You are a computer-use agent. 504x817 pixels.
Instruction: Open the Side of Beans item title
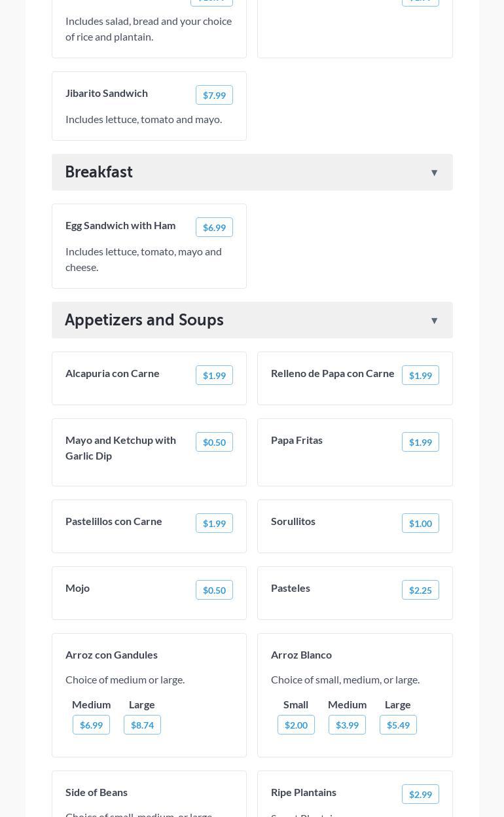coord(96,792)
